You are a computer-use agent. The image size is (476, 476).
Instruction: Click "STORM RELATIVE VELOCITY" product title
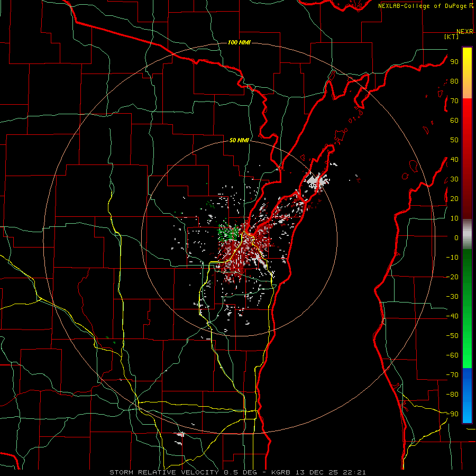coord(164,472)
